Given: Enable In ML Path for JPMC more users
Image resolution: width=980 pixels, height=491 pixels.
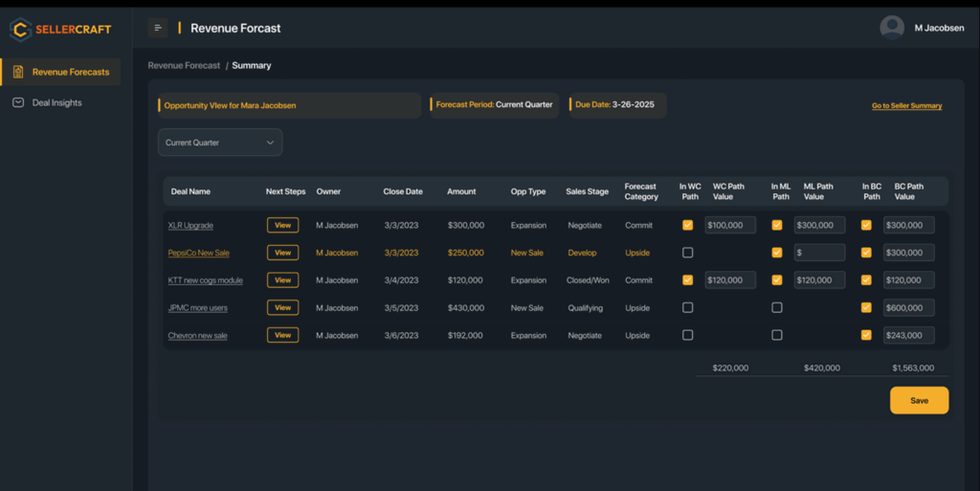Looking at the screenshot, I should 777,308.
